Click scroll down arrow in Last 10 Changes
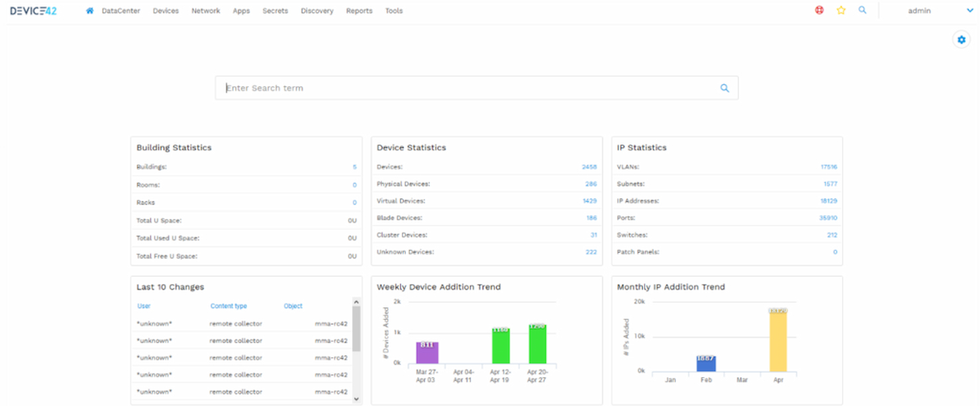 pos(356,399)
